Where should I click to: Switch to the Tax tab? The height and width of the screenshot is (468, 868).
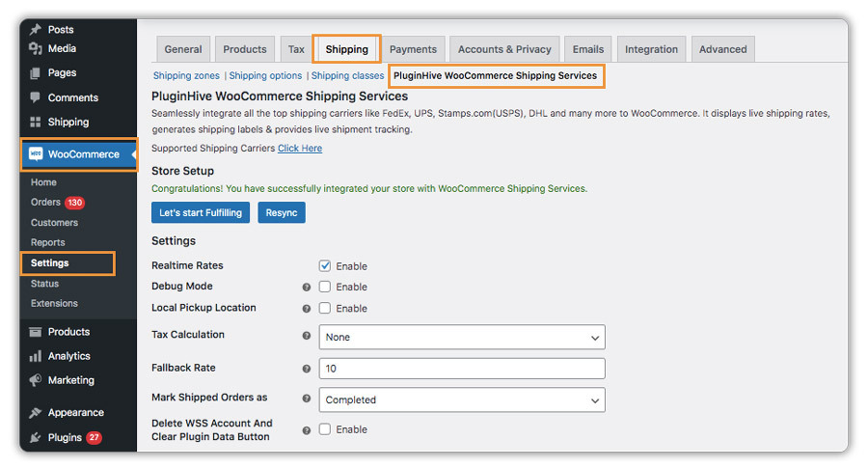pos(296,49)
